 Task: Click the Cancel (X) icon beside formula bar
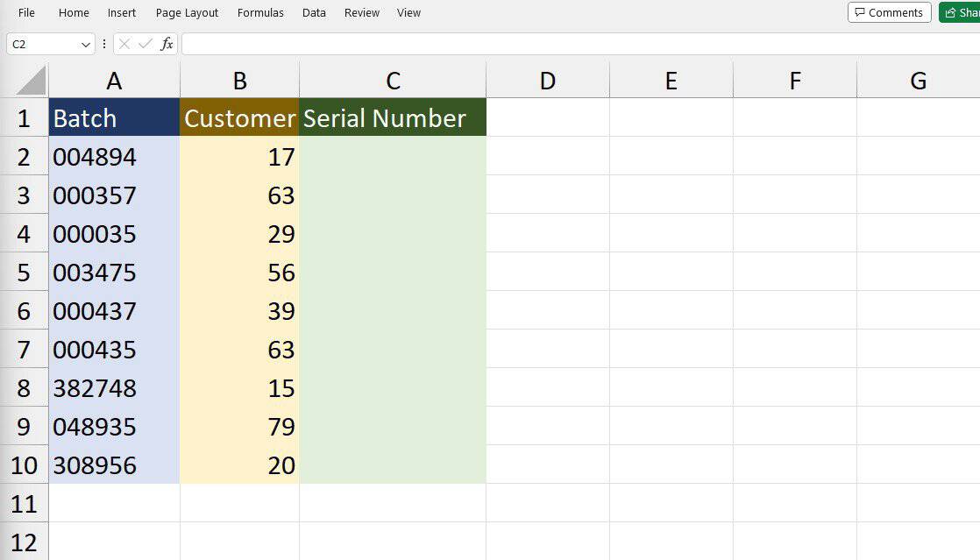click(125, 43)
